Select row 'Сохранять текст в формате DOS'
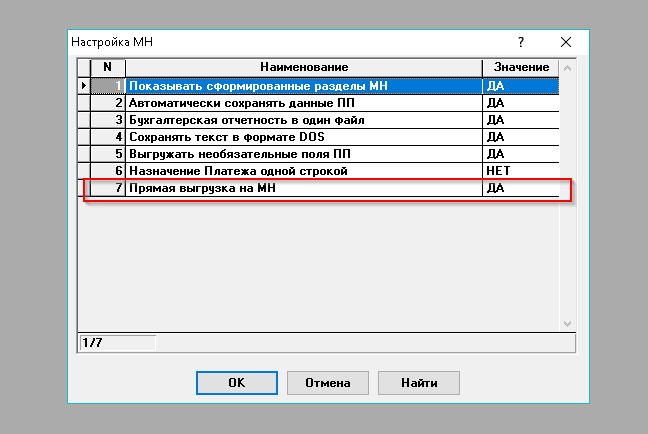Screen dimensions: 648x434 pos(318,137)
